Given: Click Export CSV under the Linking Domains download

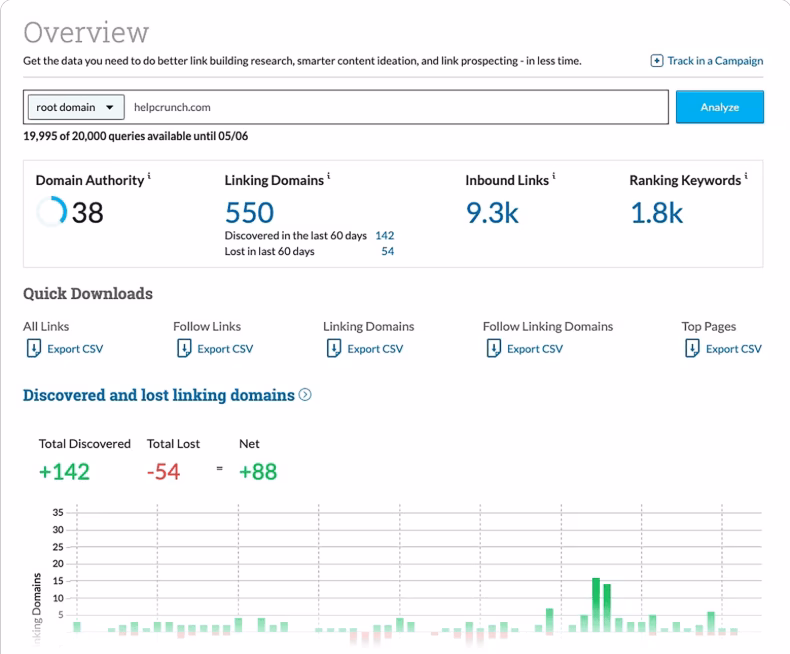Looking at the screenshot, I should click(374, 349).
